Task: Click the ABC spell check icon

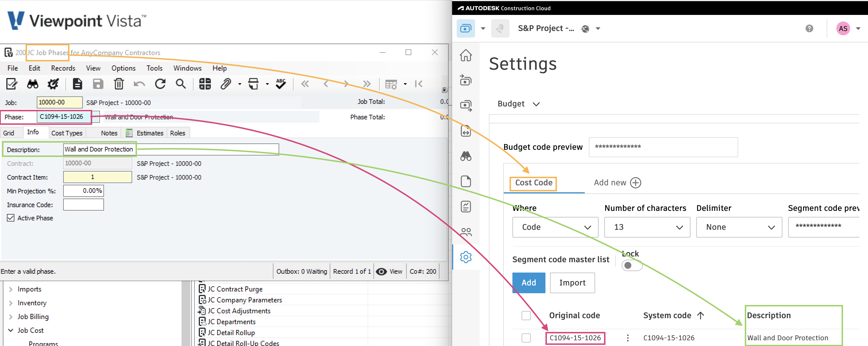Action: pos(281,84)
